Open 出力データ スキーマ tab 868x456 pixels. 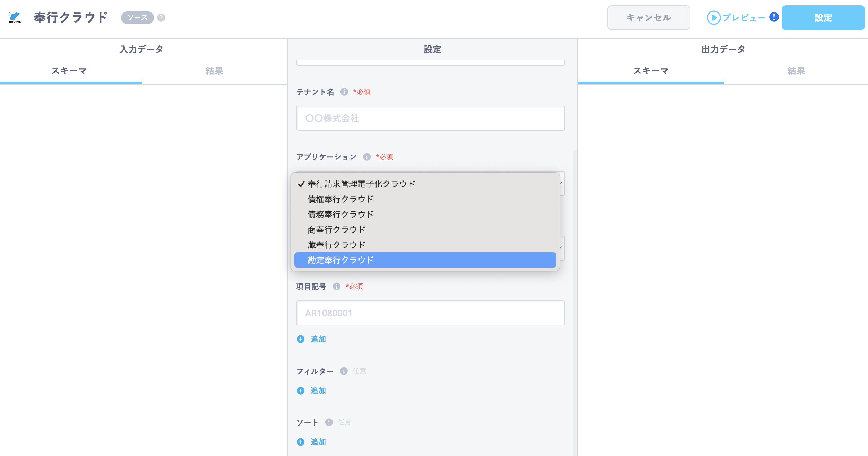[651, 71]
